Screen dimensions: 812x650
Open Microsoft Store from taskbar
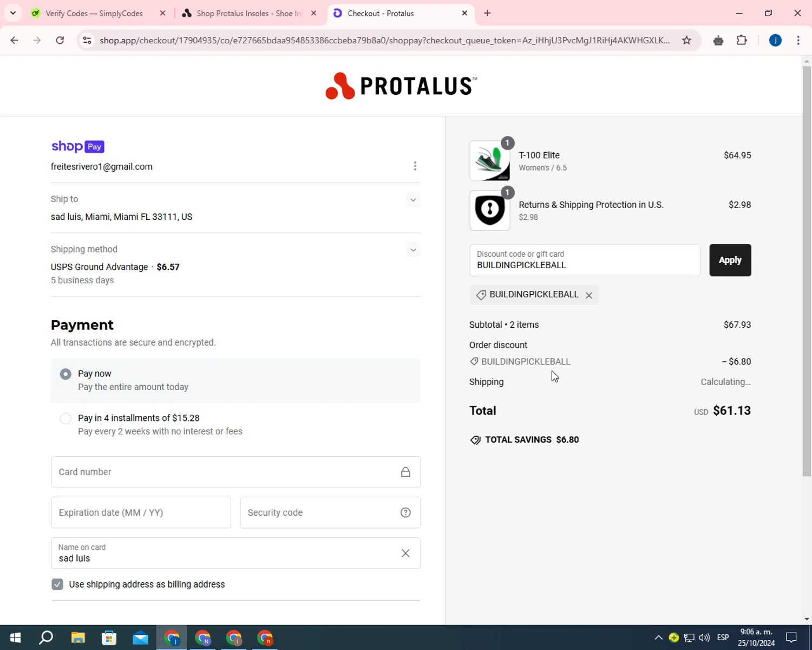[109, 638]
